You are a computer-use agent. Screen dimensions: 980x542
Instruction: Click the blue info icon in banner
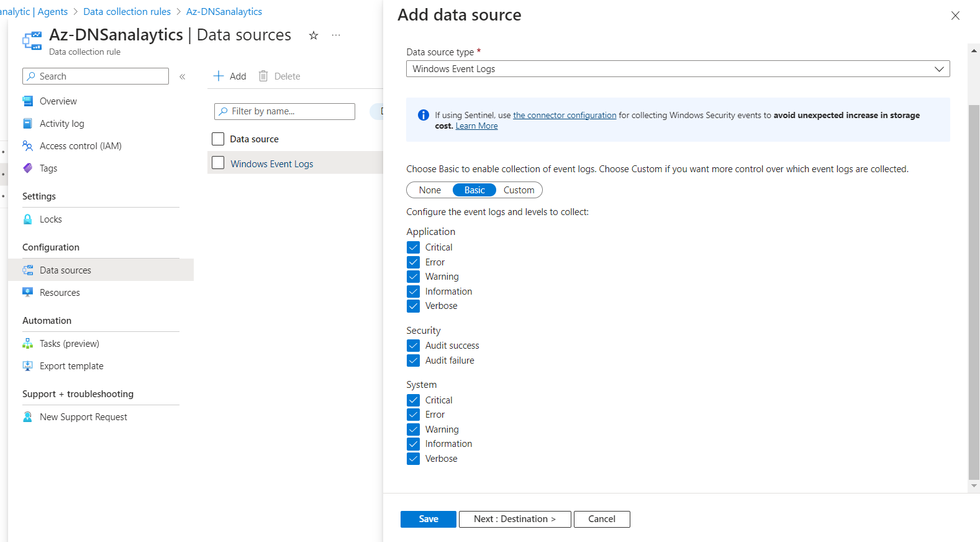coord(424,115)
